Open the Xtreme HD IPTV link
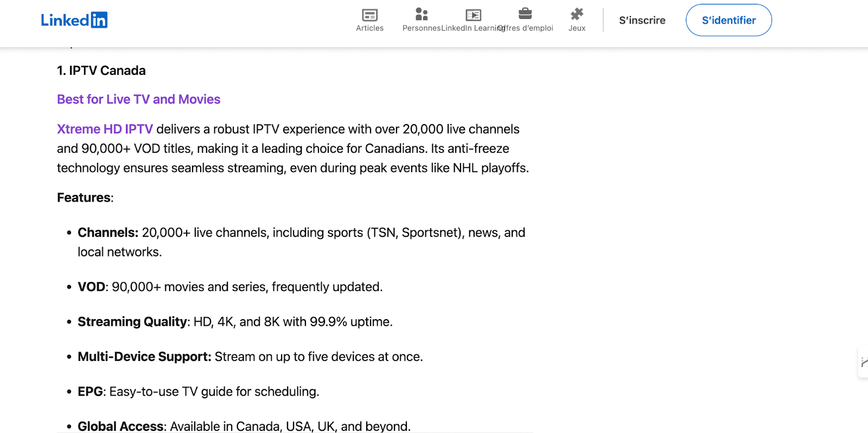Viewport: 868px width, 433px height. click(105, 129)
